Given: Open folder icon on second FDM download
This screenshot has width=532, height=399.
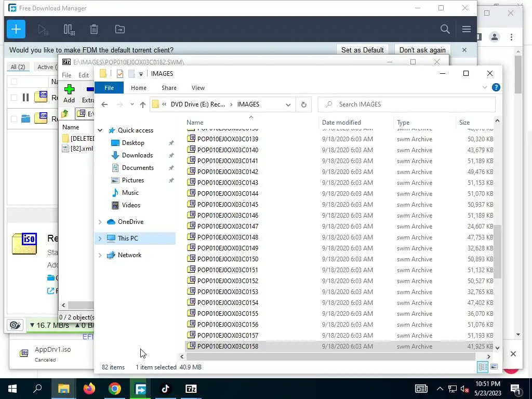Looking at the screenshot, I should (x=25, y=119).
